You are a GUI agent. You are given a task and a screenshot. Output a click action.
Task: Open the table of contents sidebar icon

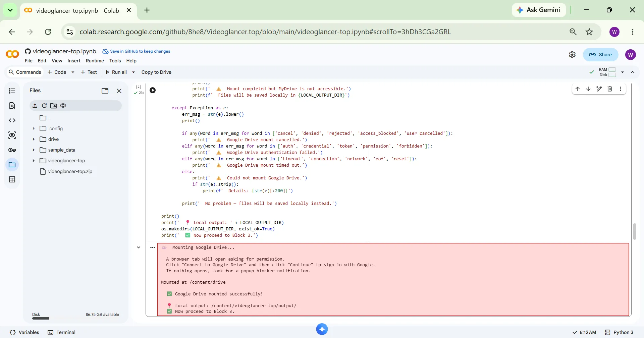[12, 91]
